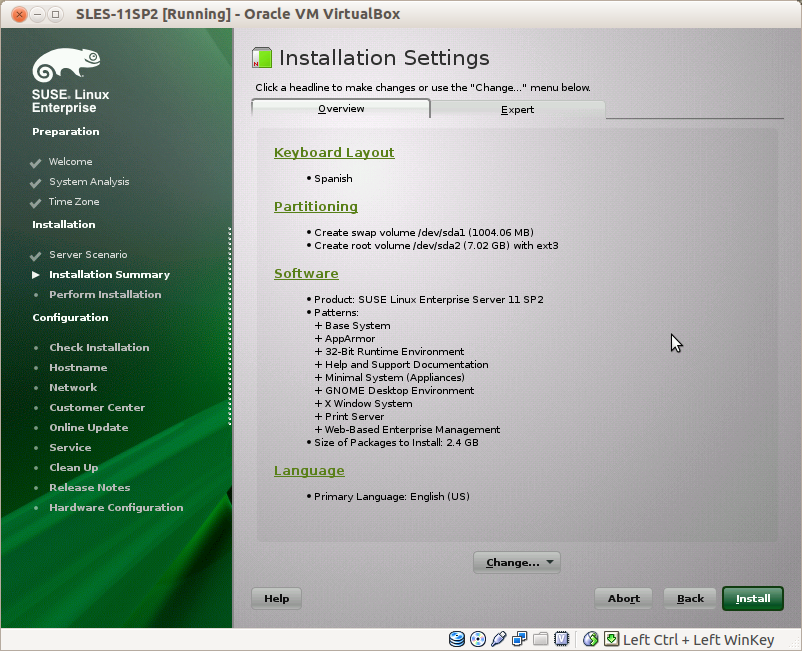Click the Primary Language English (US) line
Screen dimensions: 802x651
coord(391,497)
